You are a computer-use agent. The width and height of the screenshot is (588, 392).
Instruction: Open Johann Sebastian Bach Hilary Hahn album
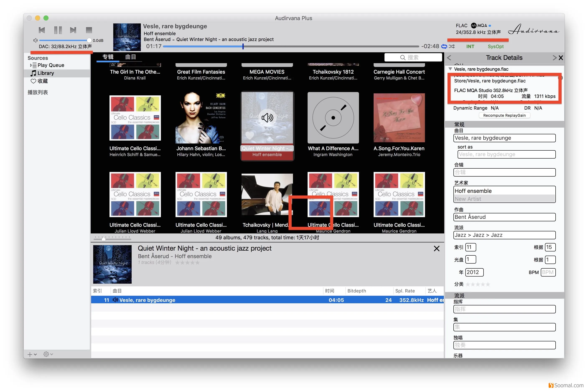tap(201, 118)
